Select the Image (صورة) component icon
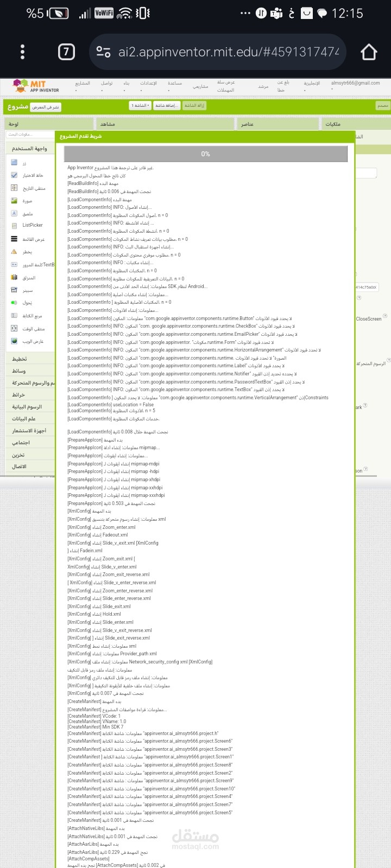391x868 pixels. [14, 201]
